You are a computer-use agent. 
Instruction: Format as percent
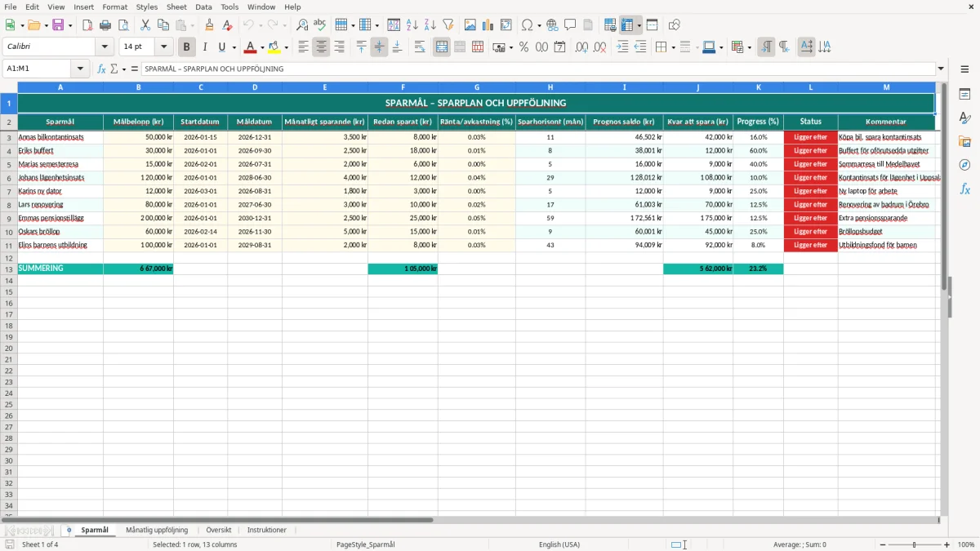pos(523,47)
